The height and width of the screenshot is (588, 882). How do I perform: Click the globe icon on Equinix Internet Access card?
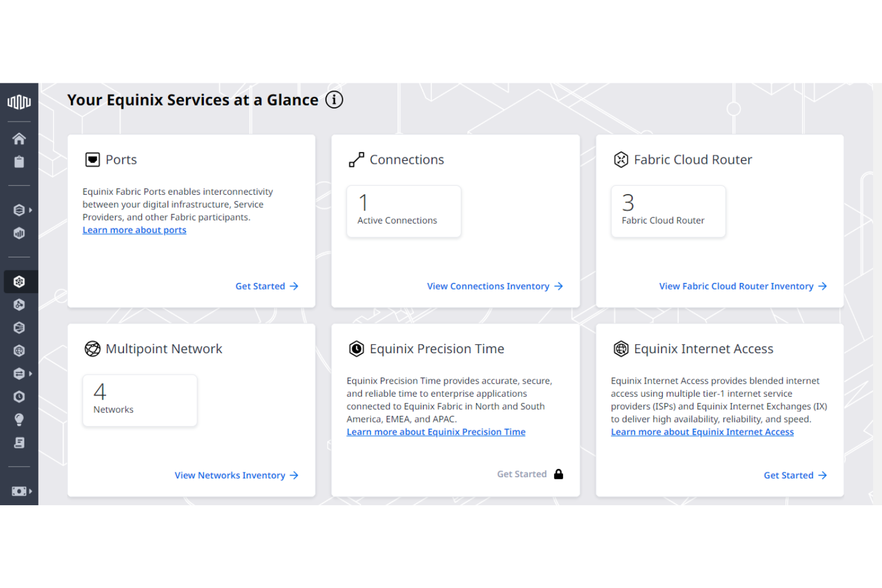(621, 349)
